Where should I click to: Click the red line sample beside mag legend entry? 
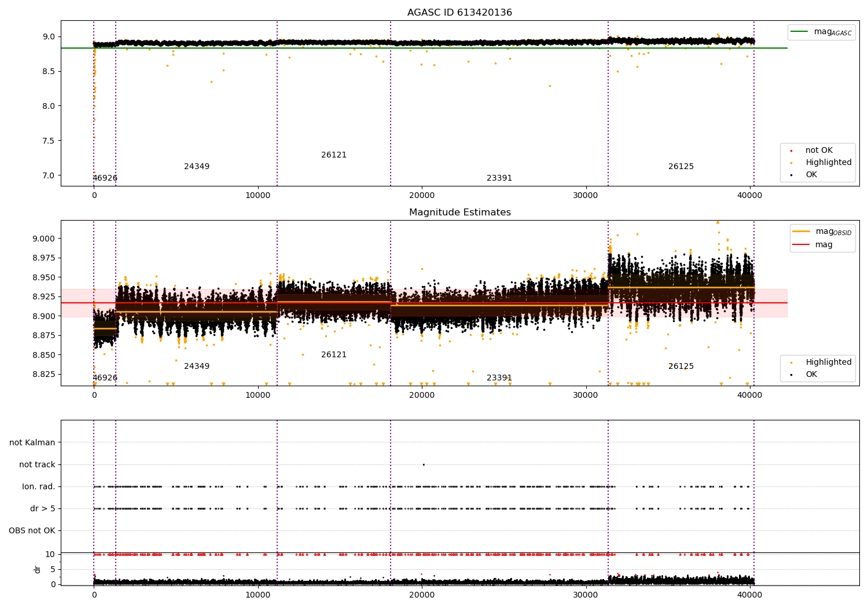pyautogui.click(x=801, y=245)
